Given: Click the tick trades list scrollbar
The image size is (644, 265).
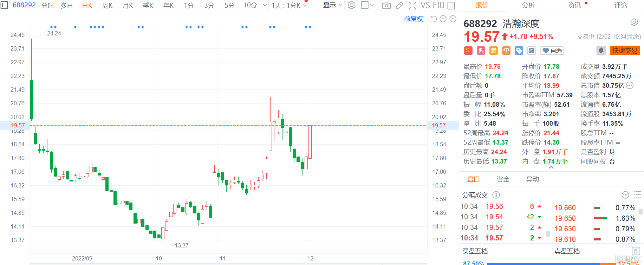Looking at the screenshot, I should tap(548, 233).
